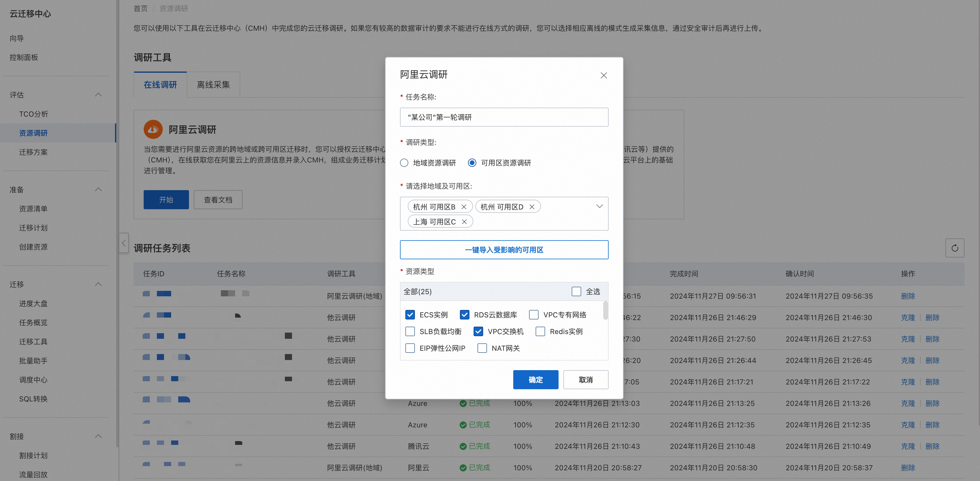
Task: Open 割接计划 in the sidebar
Action: [33, 455]
